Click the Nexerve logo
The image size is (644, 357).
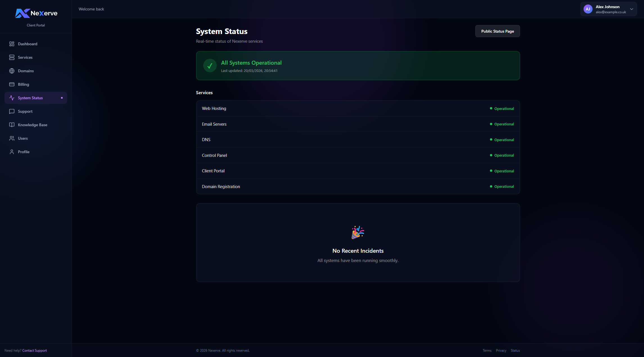click(x=36, y=13)
